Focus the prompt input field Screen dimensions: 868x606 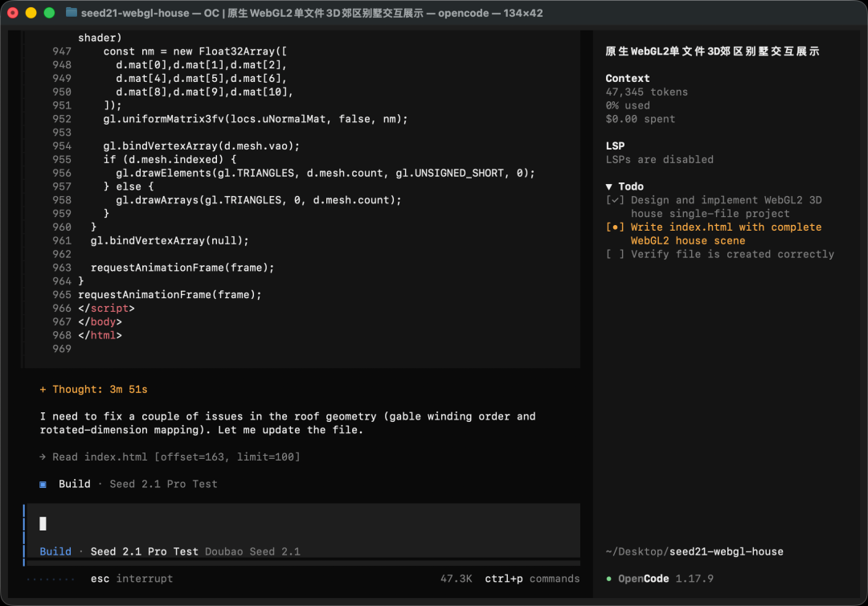tap(303, 523)
